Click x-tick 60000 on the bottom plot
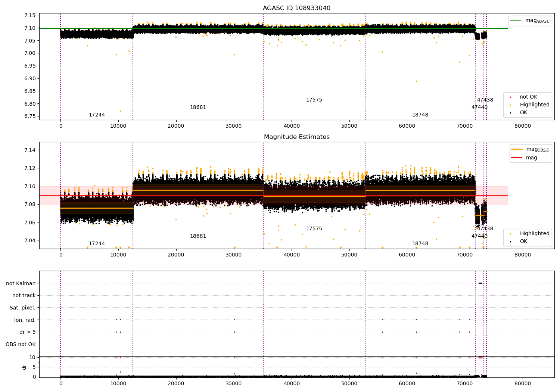 click(407, 384)
